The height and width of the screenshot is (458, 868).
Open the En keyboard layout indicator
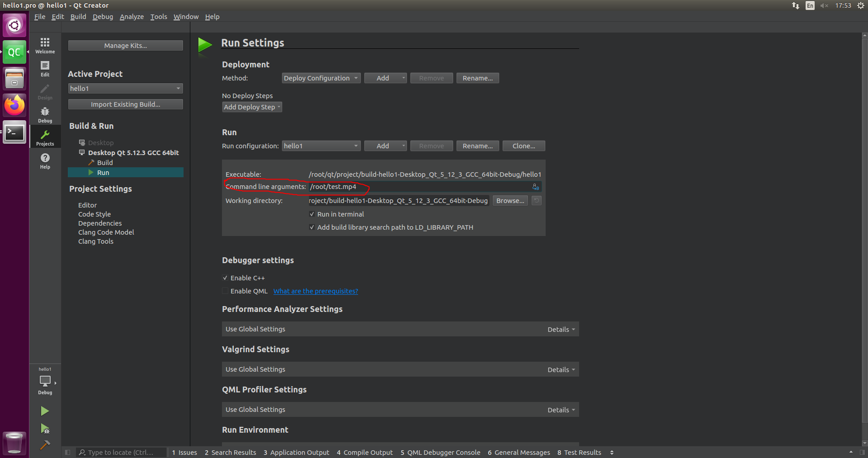coord(810,5)
